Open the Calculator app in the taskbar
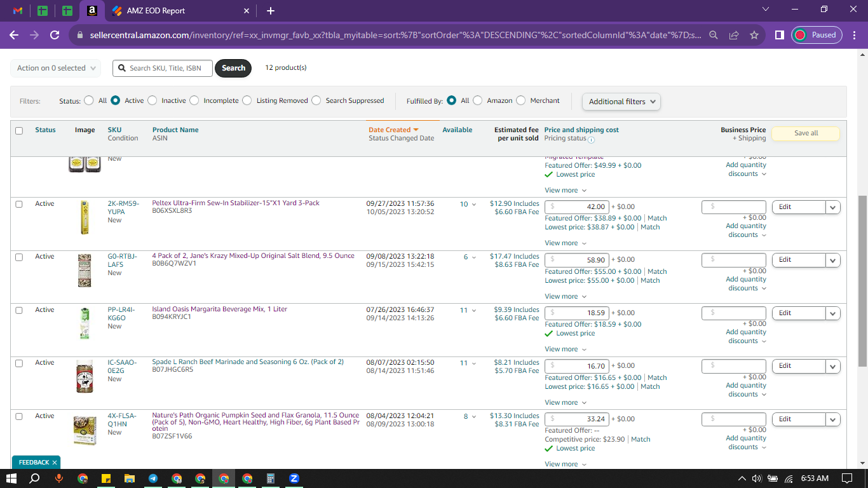The height and width of the screenshot is (488, 868). [271, 478]
